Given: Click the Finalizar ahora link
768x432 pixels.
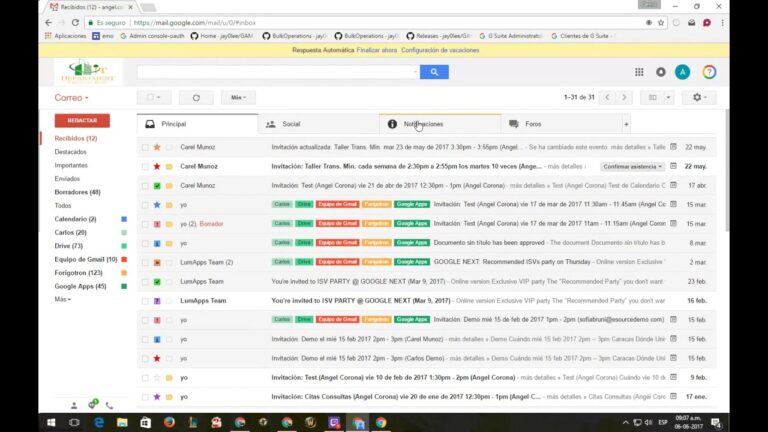Looking at the screenshot, I should tap(377, 50).
